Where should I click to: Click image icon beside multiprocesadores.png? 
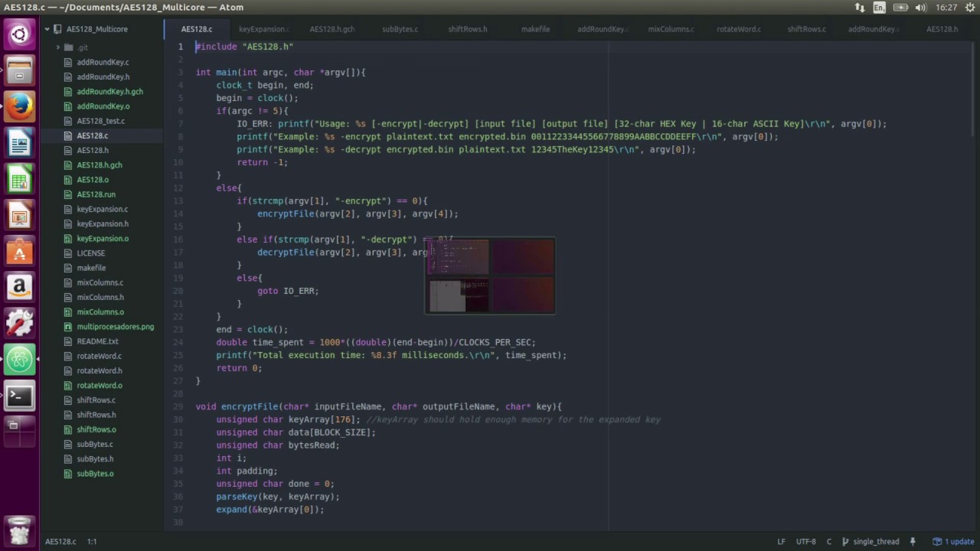(x=68, y=327)
